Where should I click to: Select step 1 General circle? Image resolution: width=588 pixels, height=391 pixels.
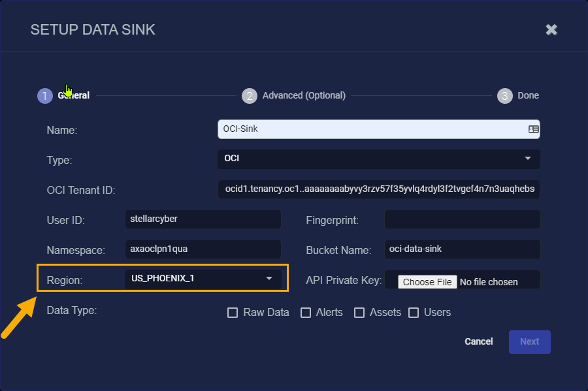[x=44, y=96]
